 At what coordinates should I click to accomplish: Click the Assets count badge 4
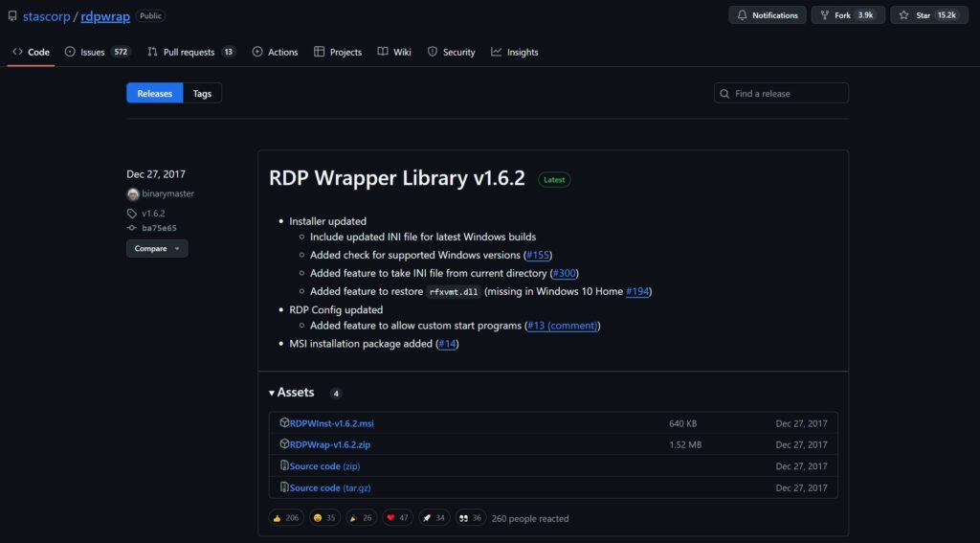(x=336, y=394)
